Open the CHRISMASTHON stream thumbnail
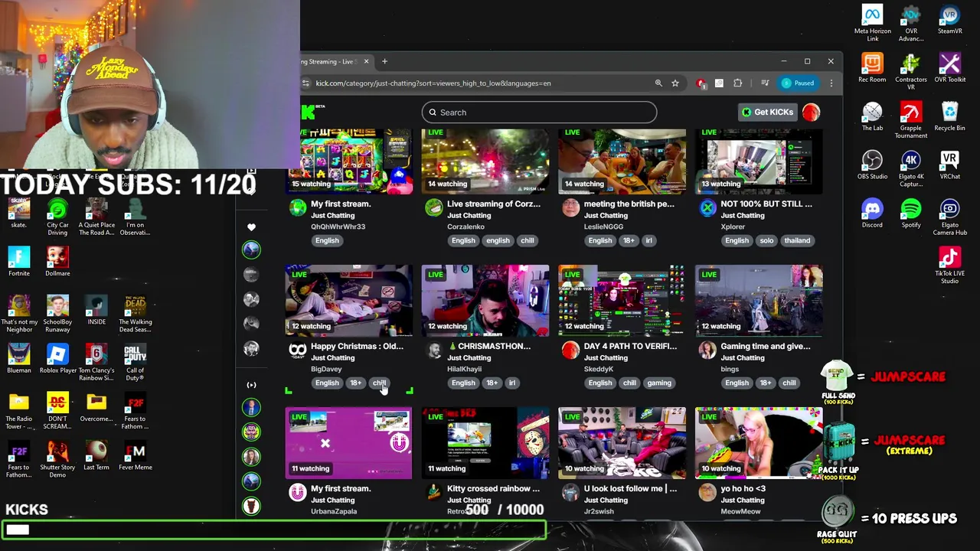 click(485, 301)
